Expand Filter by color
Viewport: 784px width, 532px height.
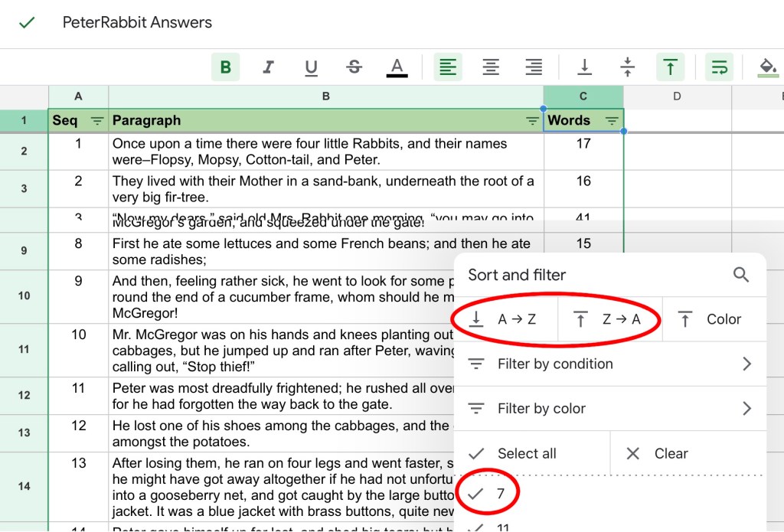point(609,409)
